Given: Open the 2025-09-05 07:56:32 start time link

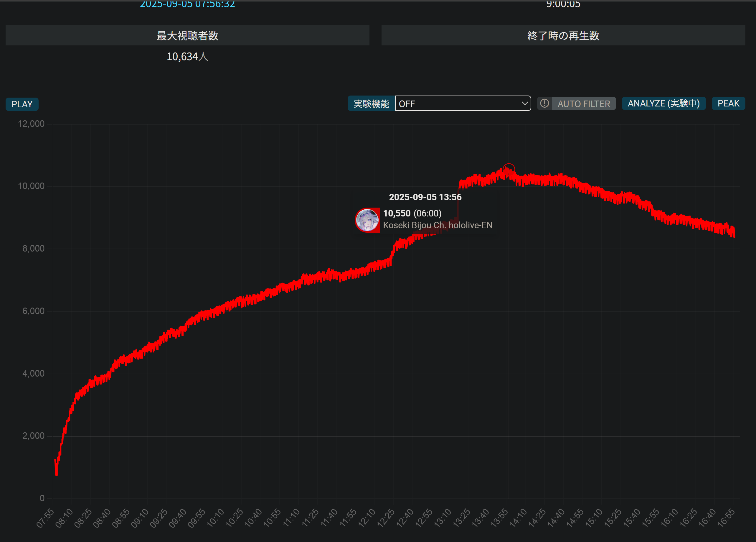Looking at the screenshot, I should 187,4.
